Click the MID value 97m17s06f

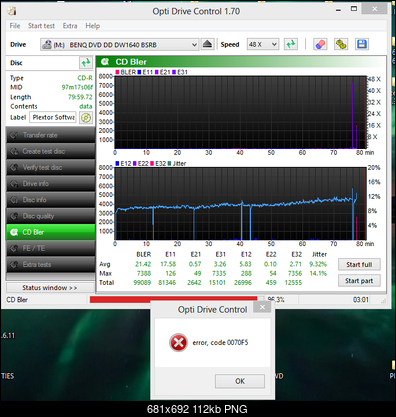77,87
